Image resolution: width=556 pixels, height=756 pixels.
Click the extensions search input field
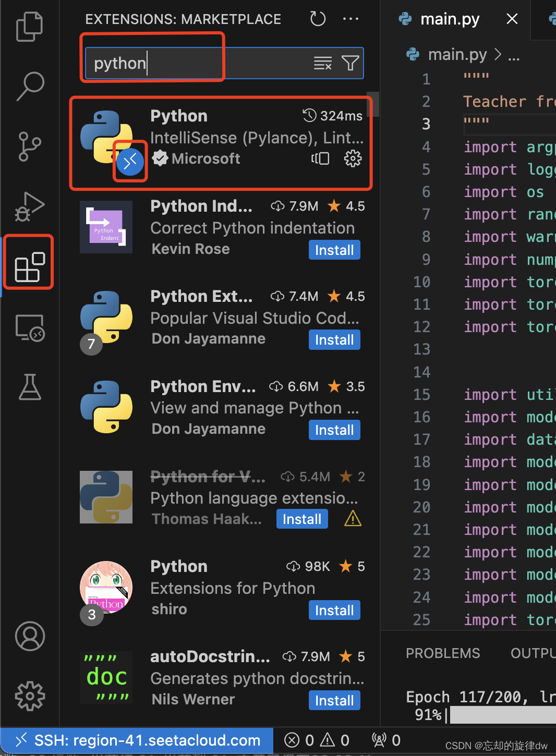click(198, 63)
